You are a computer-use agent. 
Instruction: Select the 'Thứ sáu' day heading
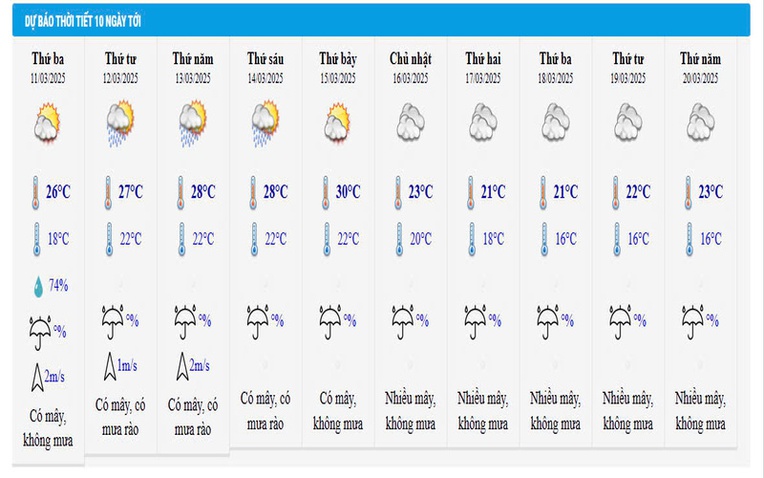click(x=265, y=59)
